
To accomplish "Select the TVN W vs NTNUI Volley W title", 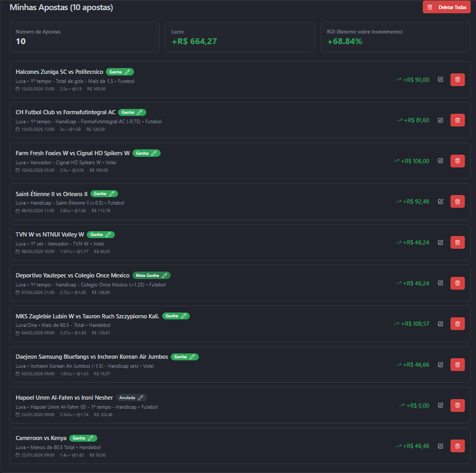I will click(50, 234).
